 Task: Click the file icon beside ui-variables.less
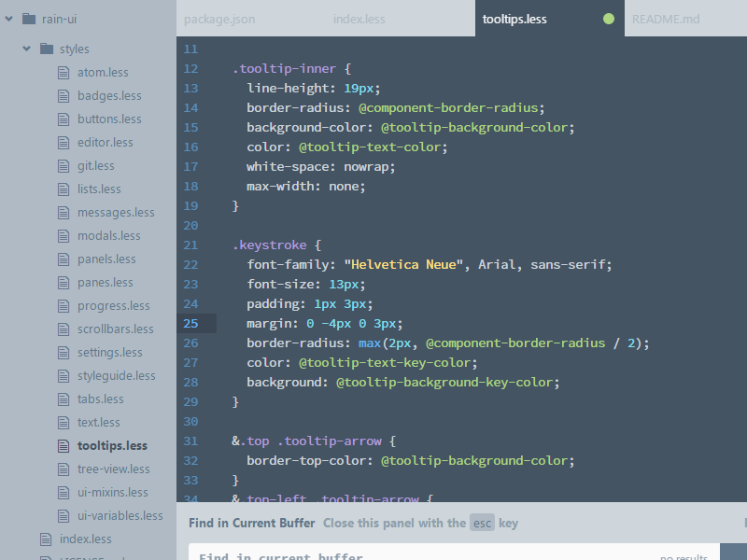click(63, 515)
